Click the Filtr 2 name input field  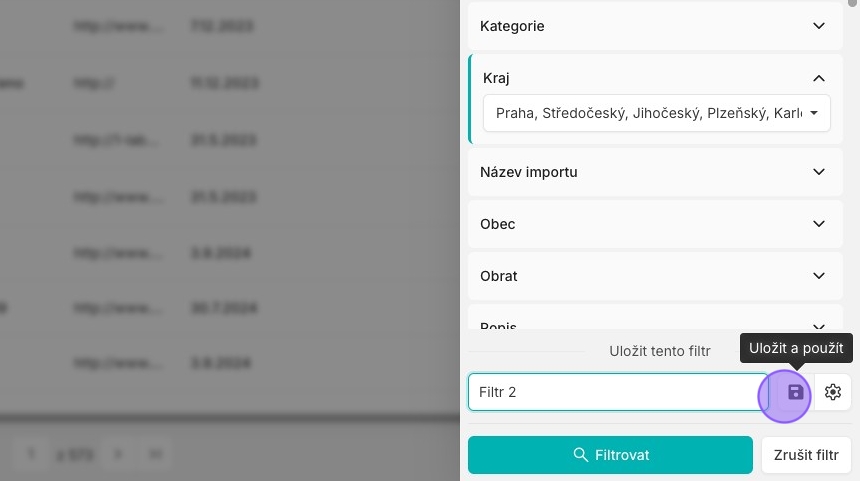pos(618,392)
